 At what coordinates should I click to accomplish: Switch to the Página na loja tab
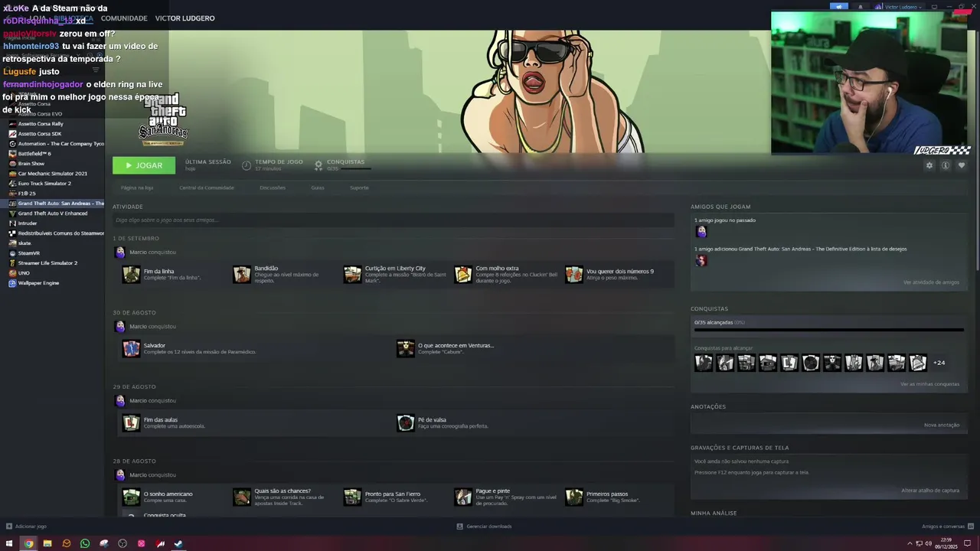click(x=137, y=187)
